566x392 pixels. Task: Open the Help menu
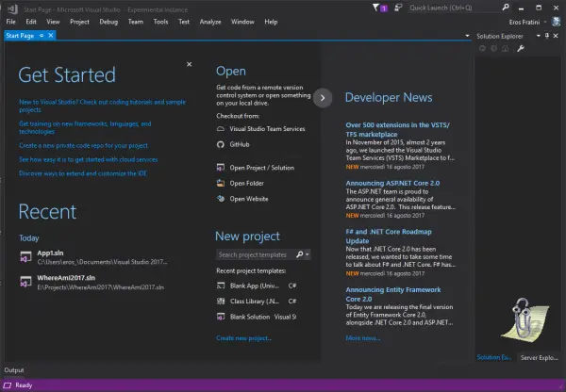271,22
